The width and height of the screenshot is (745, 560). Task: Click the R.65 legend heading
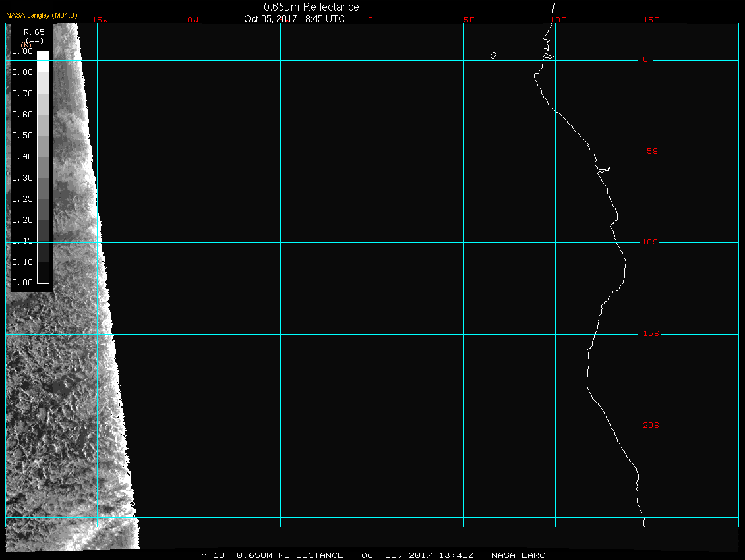[x=34, y=32]
